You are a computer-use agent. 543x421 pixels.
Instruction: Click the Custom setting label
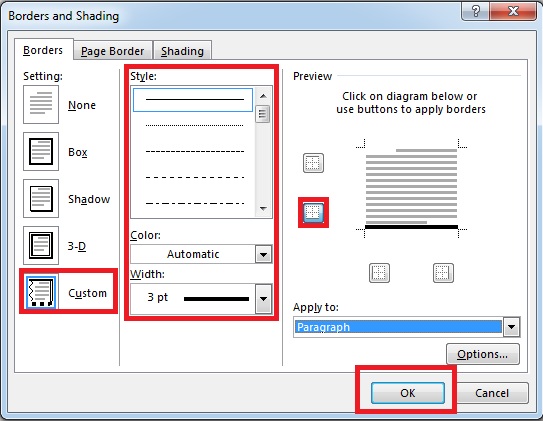pyautogui.click(x=87, y=293)
